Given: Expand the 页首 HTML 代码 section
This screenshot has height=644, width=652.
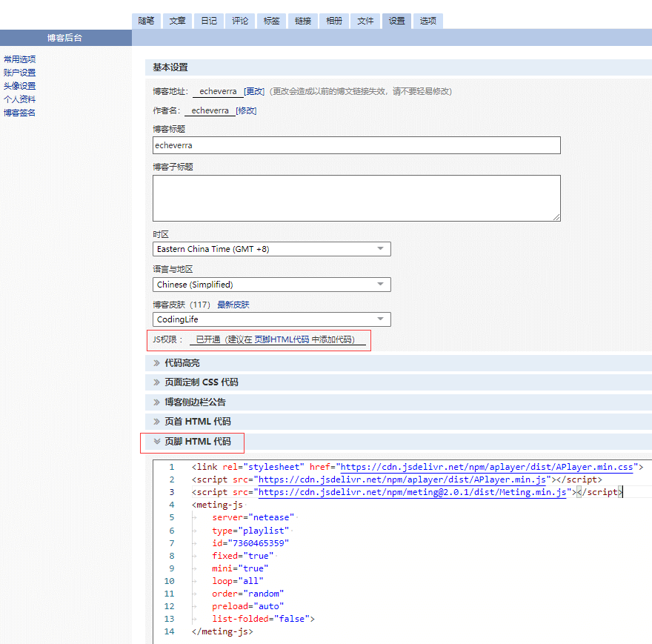Looking at the screenshot, I should pos(198,421).
